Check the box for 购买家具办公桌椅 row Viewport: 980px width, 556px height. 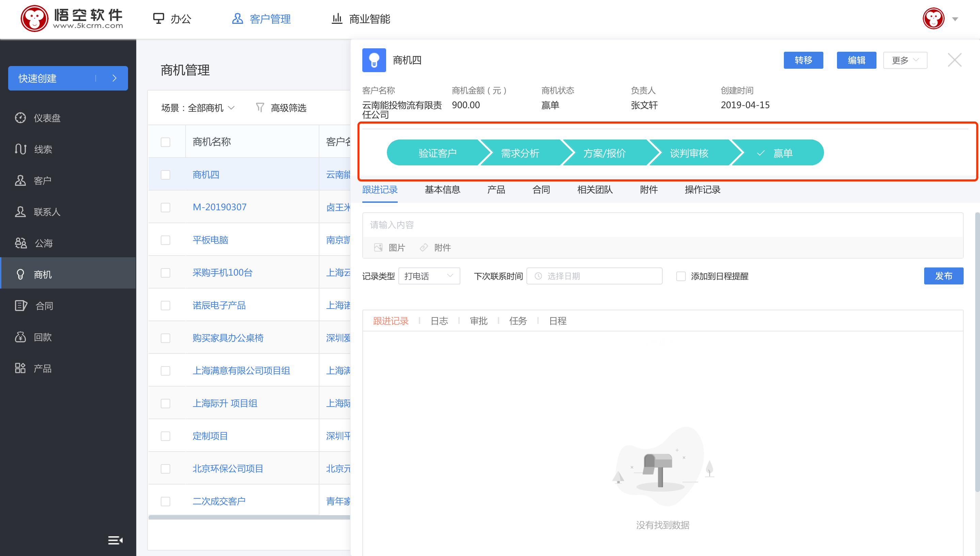pos(165,338)
